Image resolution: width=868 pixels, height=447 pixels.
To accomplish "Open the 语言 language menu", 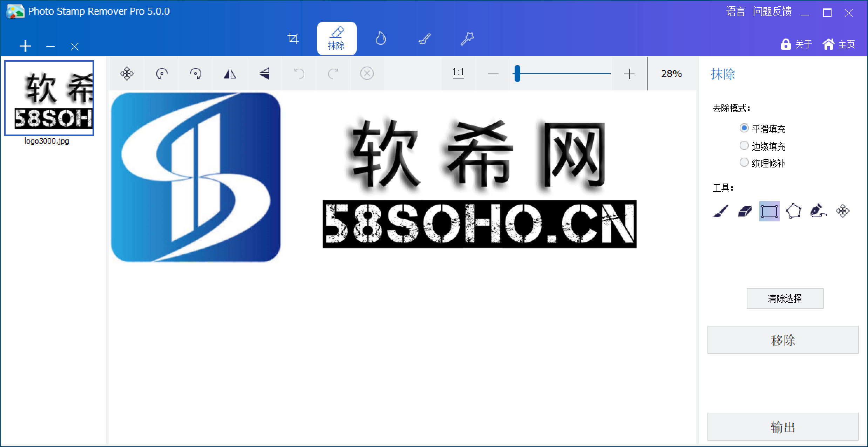I will [735, 12].
